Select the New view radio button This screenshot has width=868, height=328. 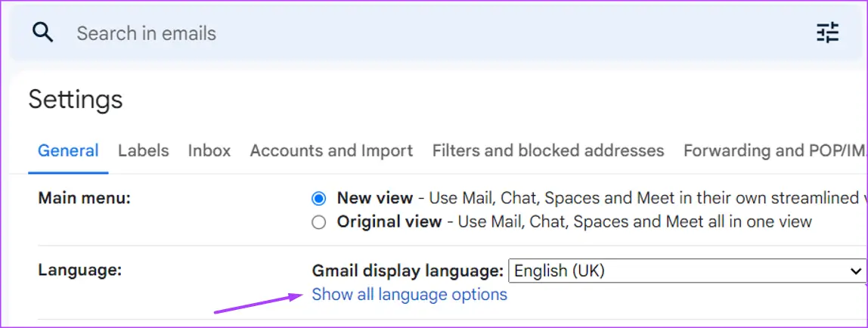pyautogui.click(x=319, y=199)
